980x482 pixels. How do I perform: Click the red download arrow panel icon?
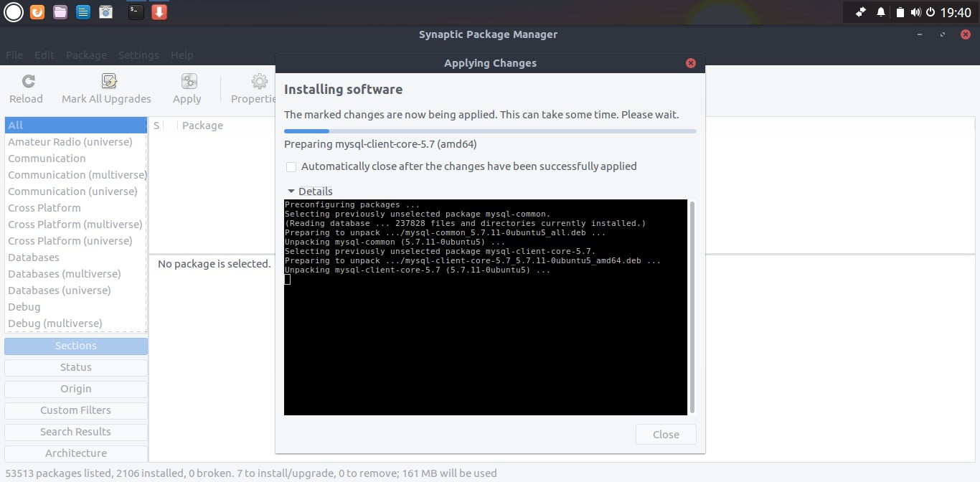[159, 12]
